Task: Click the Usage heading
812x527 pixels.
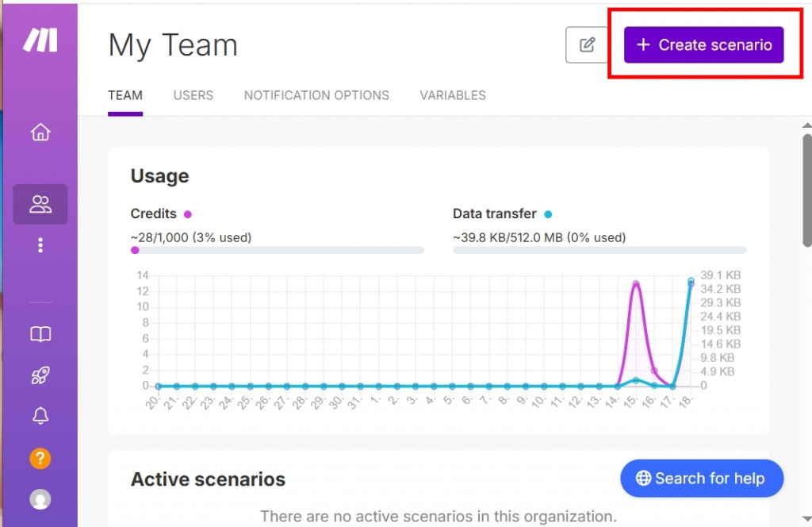Action: pyautogui.click(x=159, y=176)
